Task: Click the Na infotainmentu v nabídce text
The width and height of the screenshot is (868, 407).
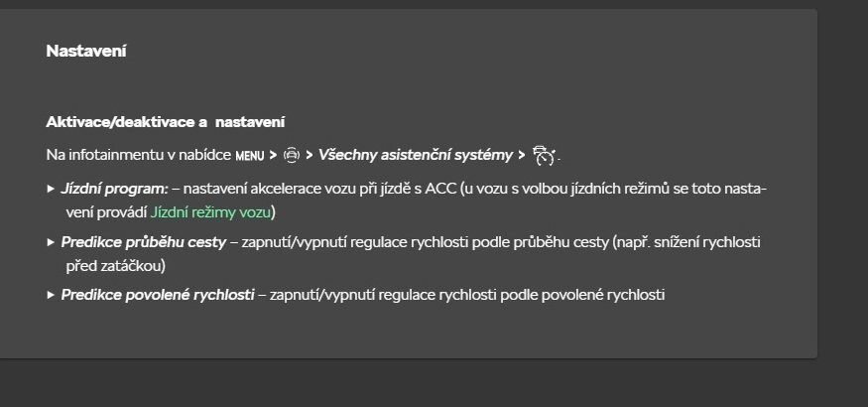Action: click(x=139, y=155)
